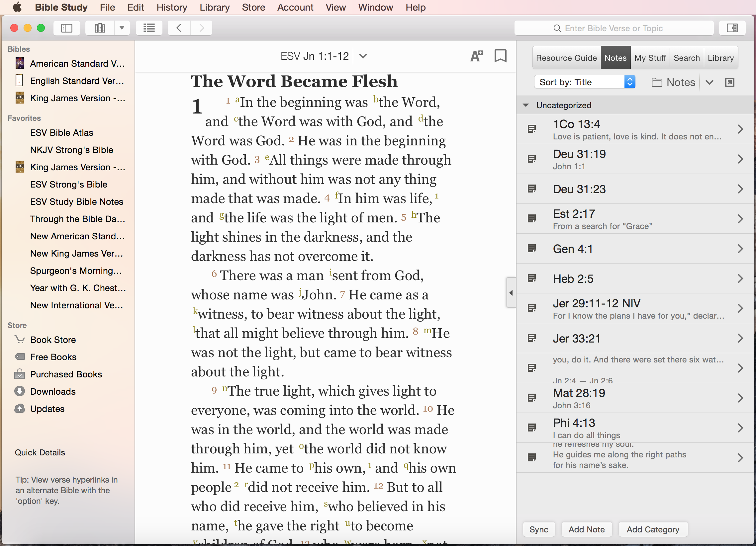Viewport: 756px width, 546px height.
Task: Open the Downloads store item
Action: point(53,391)
